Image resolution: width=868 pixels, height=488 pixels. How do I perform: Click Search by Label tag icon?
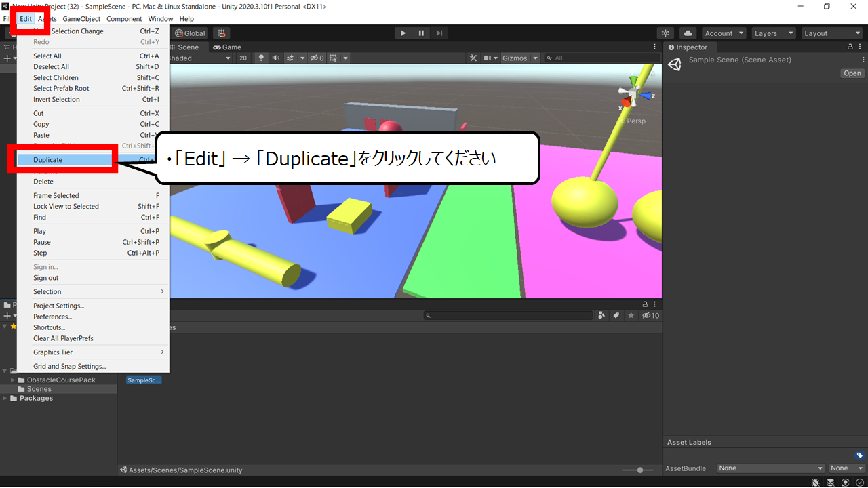click(616, 316)
